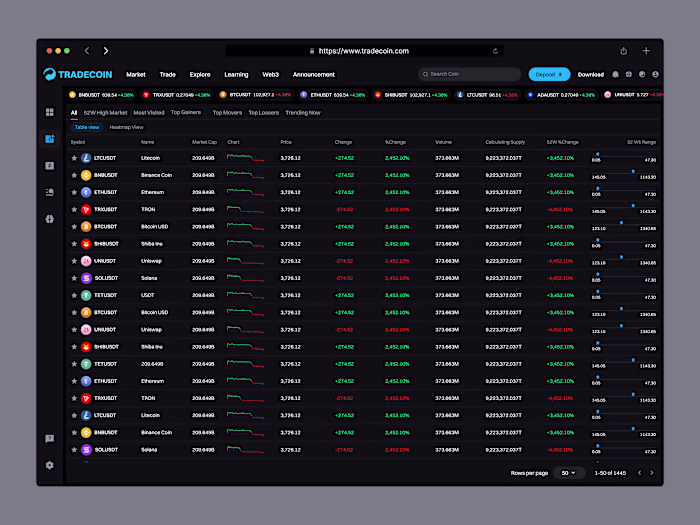This screenshot has height=525, width=700.
Task: Sort table by Symbol column header
Action: coord(78,142)
